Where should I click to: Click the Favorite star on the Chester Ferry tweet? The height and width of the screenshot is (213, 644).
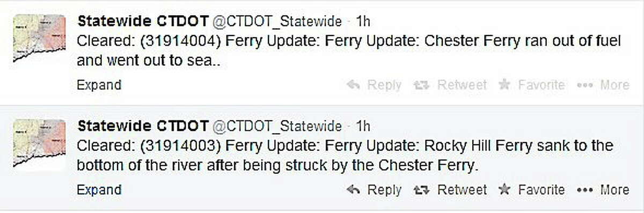(x=504, y=85)
